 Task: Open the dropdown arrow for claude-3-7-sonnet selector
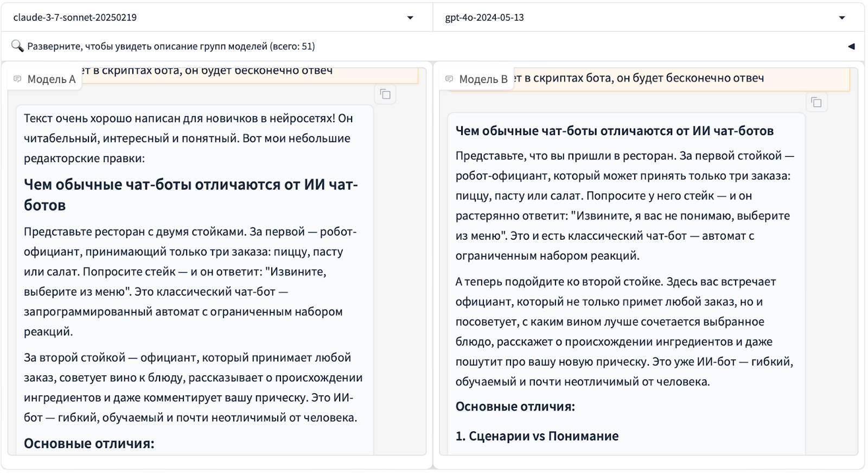410,18
